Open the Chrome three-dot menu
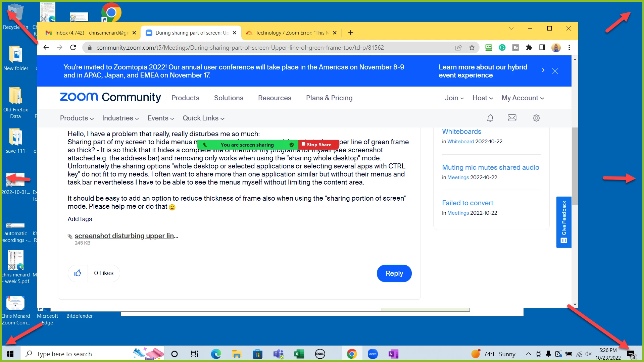The width and height of the screenshot is (644, 362). pyautogui.click(x=569, y=48)
